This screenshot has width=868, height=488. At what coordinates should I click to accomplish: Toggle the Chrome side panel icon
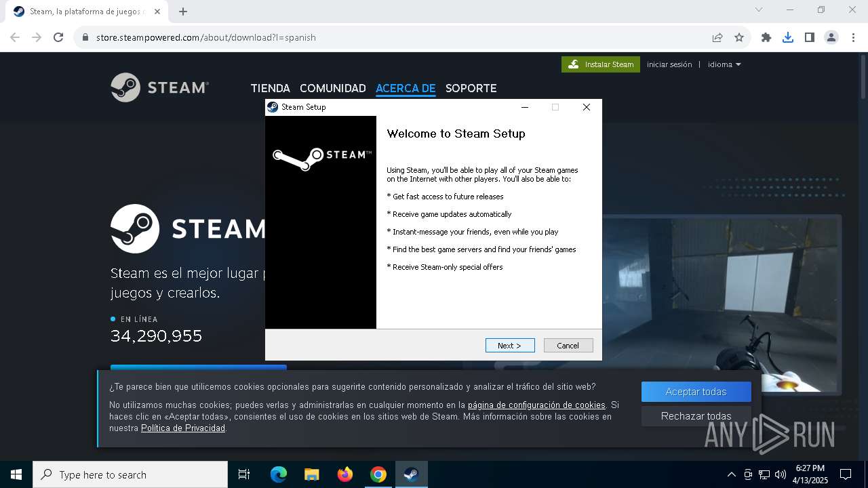810,37
